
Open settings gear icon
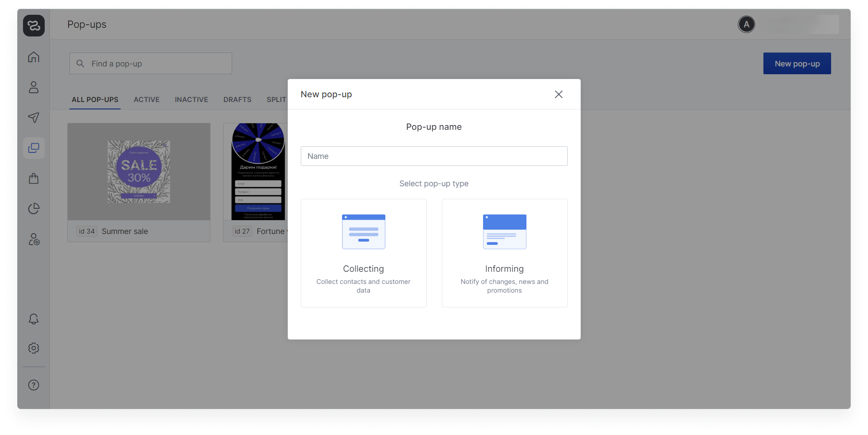point(34,348)
